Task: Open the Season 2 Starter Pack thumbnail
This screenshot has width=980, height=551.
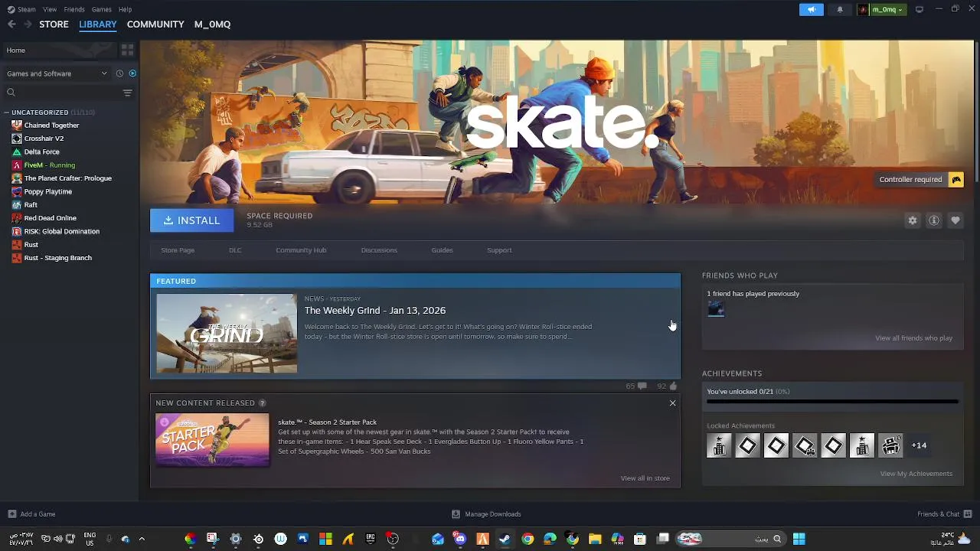Action: (x=212, y=440)
